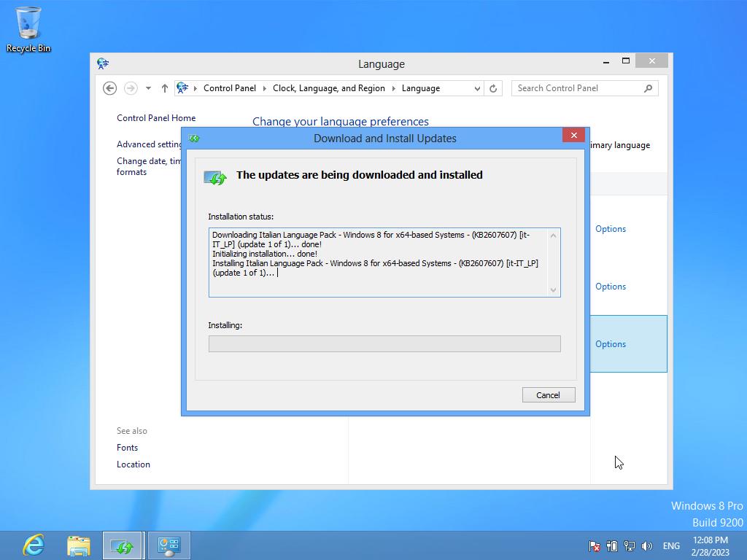Open Action Center flag in the tray
Image resolution: width=747 pixels, height=560 pixels.
[595, 546]
